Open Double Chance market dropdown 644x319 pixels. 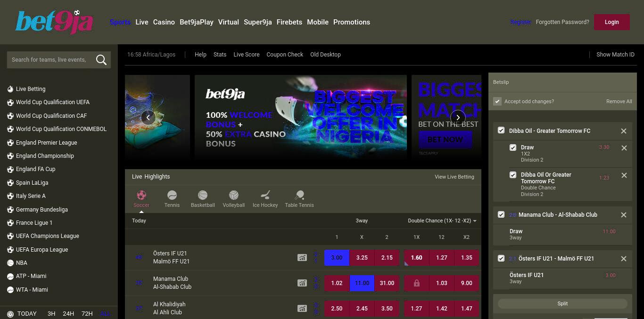[x=442, y=221]
